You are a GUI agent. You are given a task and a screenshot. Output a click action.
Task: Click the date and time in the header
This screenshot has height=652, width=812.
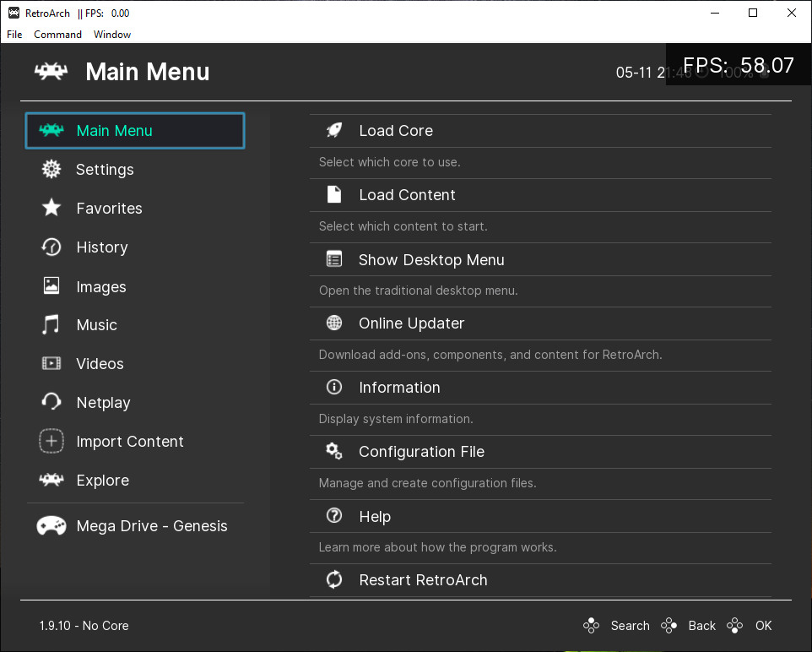653,73
